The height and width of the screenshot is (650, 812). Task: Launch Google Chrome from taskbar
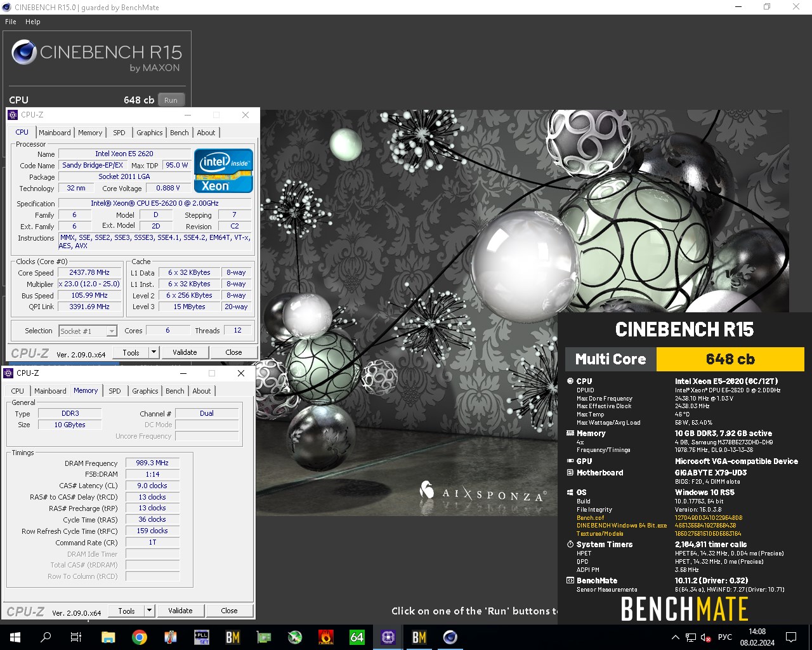[140, 637]
